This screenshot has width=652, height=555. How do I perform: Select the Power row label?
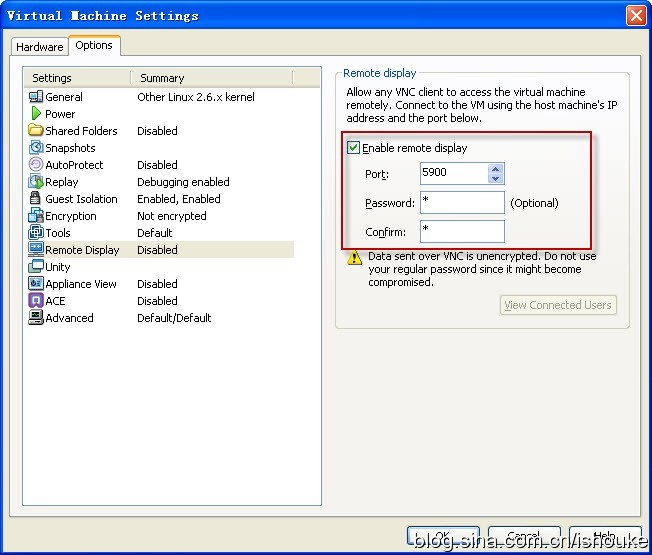60,114
